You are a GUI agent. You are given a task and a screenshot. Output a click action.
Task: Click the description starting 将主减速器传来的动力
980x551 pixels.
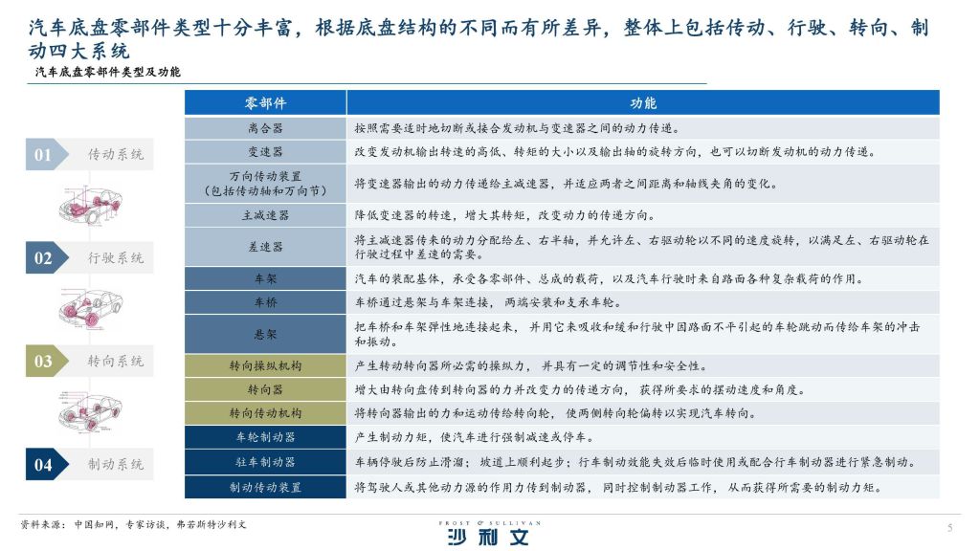(642, 247)
